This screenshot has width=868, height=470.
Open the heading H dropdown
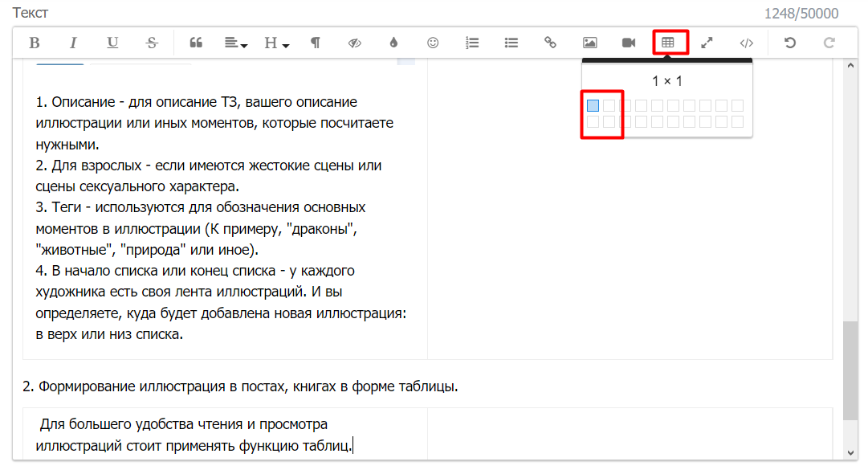tap(276, 43)
